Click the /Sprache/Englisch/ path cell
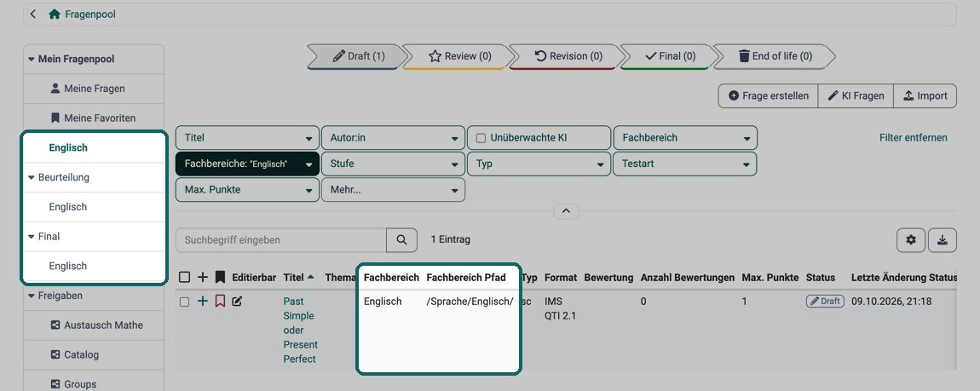The image size is (980, 391). pos(470,302)
